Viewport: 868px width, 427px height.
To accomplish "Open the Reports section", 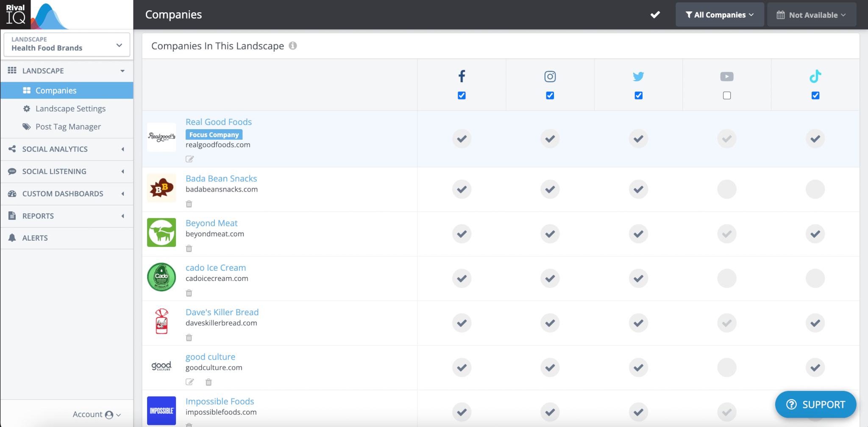I will pos(38,216).
